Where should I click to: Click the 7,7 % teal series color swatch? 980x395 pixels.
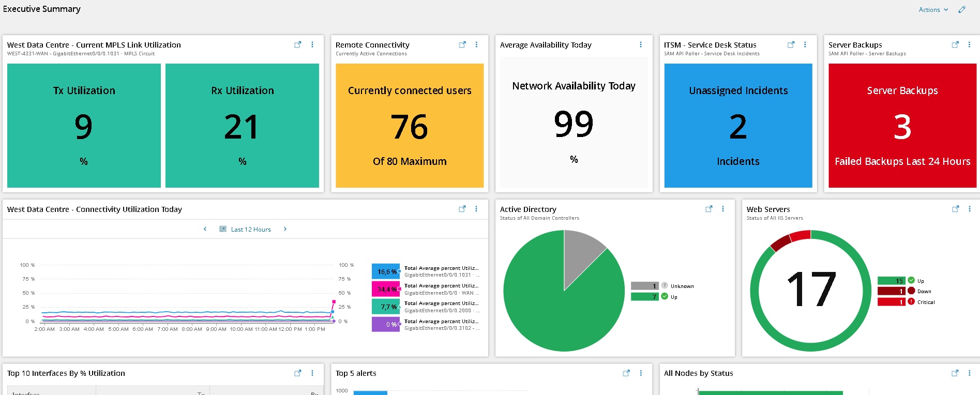click(386, 307)
